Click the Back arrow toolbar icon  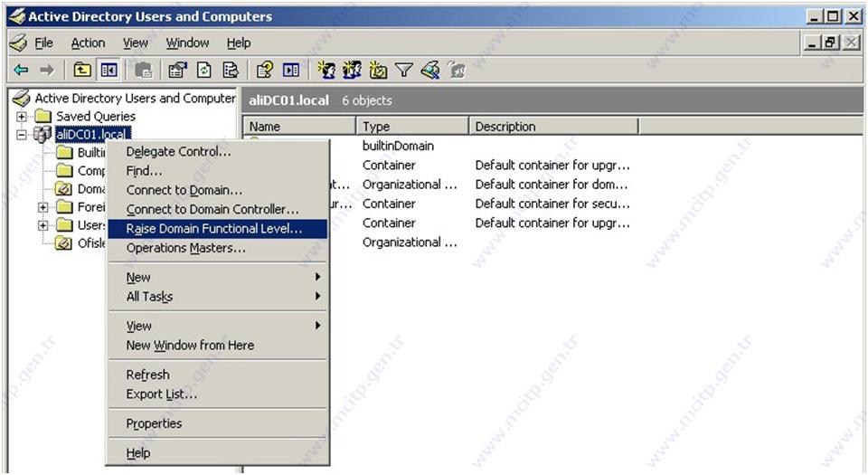21,70
